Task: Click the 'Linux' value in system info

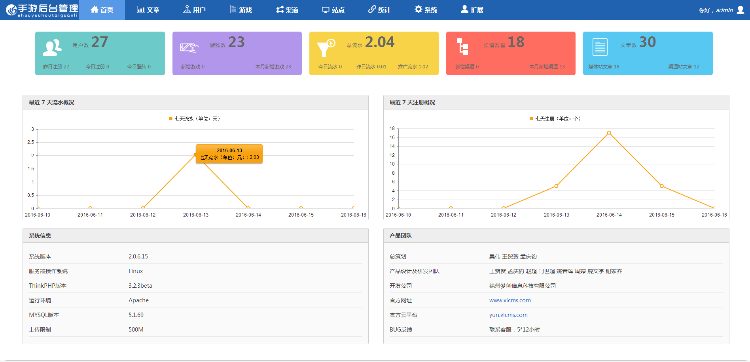Action: pyautogui.click(x=136, y=271)
